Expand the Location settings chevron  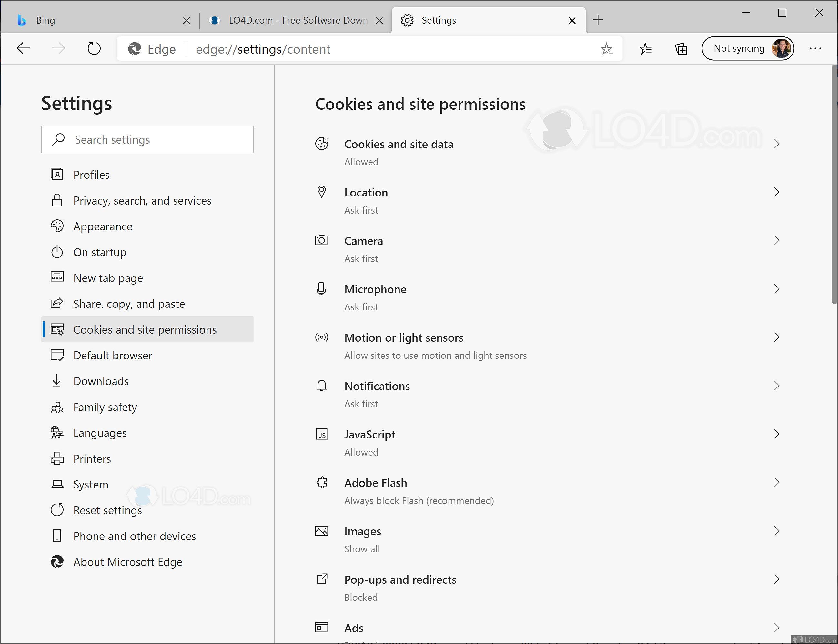click(x=777, y=192)
